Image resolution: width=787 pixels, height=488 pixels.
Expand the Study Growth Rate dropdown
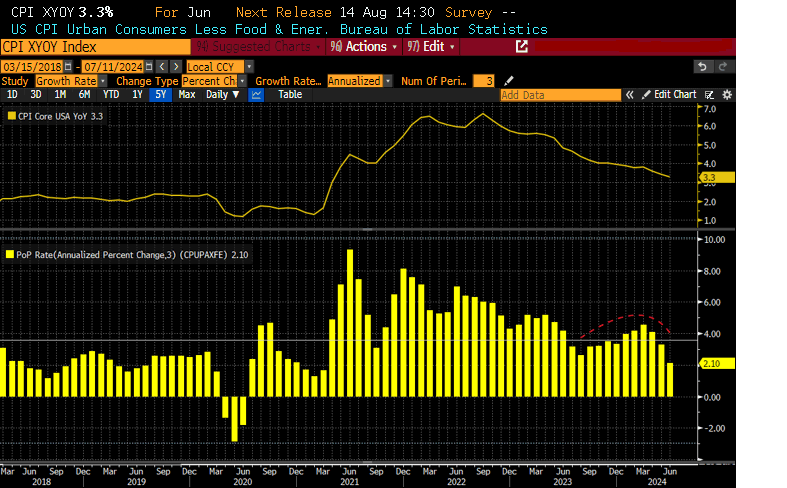pos(103,81)
